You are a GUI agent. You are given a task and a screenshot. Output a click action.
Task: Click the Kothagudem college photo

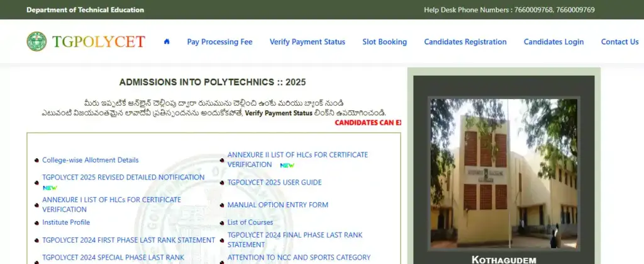coord(504,173)
